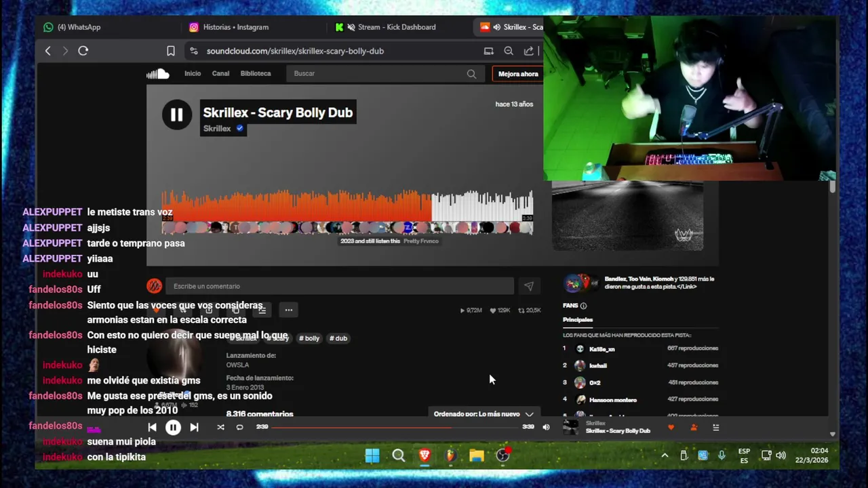Toggle like heart in bottom player bar
The image size is (868, 488).
671,428
